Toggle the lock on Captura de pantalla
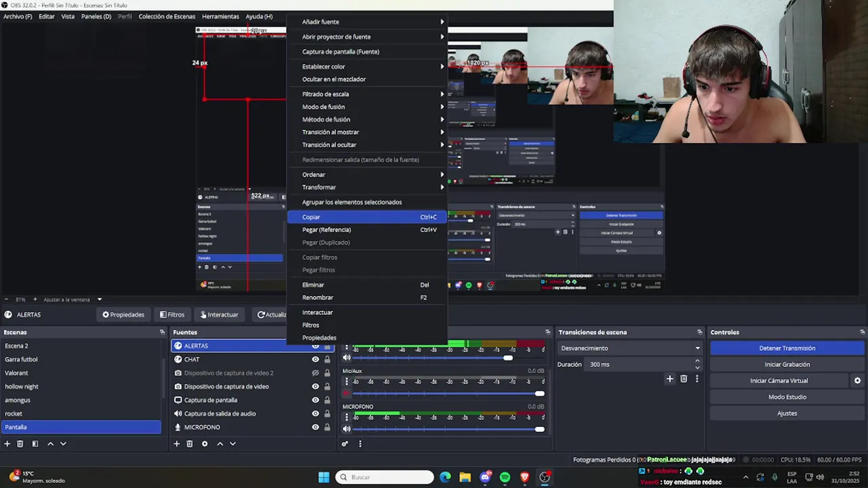 [x=327, y=400]
